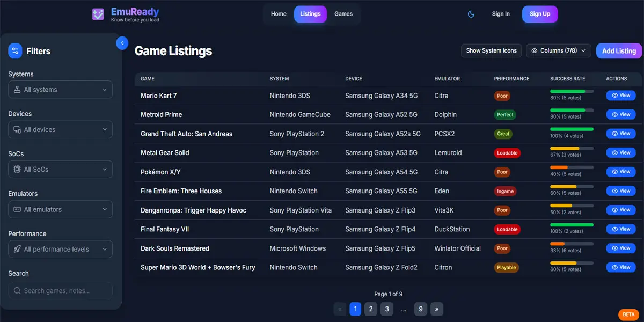Select the Listings tab

pyautogui.click(x=310, y=14)
